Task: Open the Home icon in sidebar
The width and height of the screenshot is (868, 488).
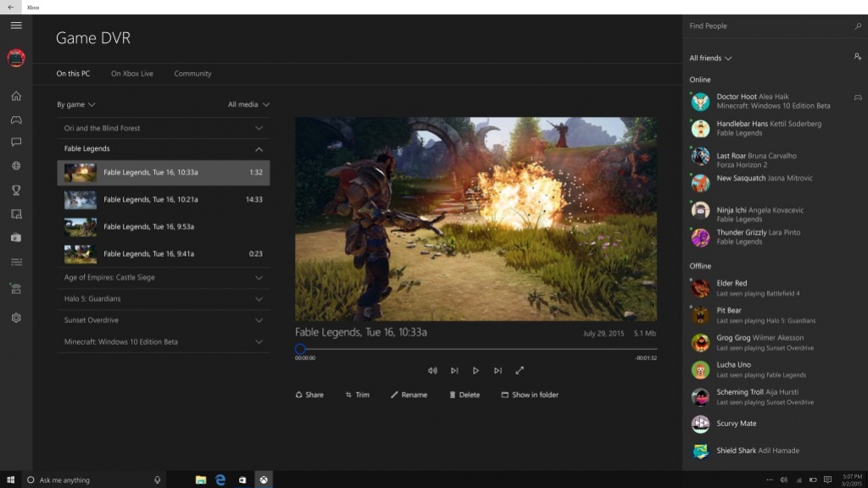Action: 14,96
